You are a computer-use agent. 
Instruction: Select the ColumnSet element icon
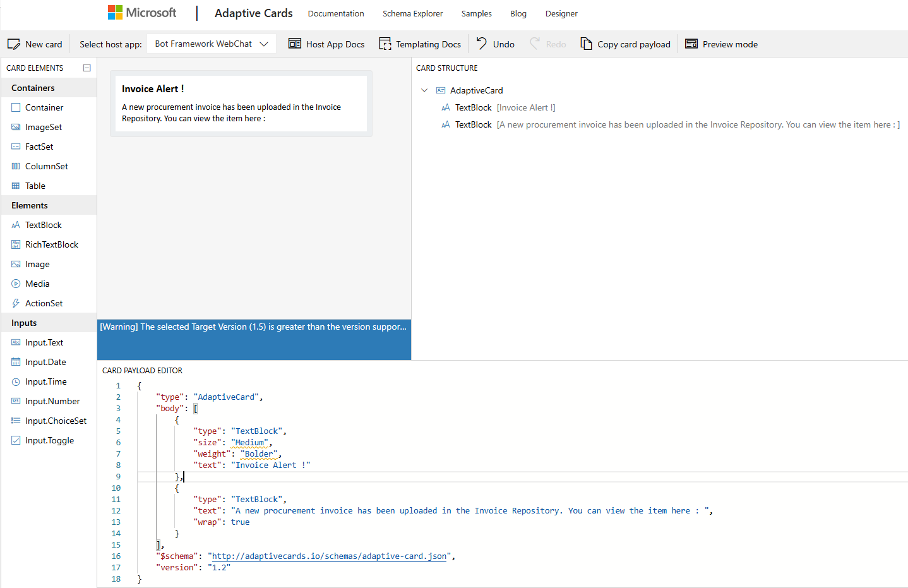pyautogui.click(x=16, y=166)
